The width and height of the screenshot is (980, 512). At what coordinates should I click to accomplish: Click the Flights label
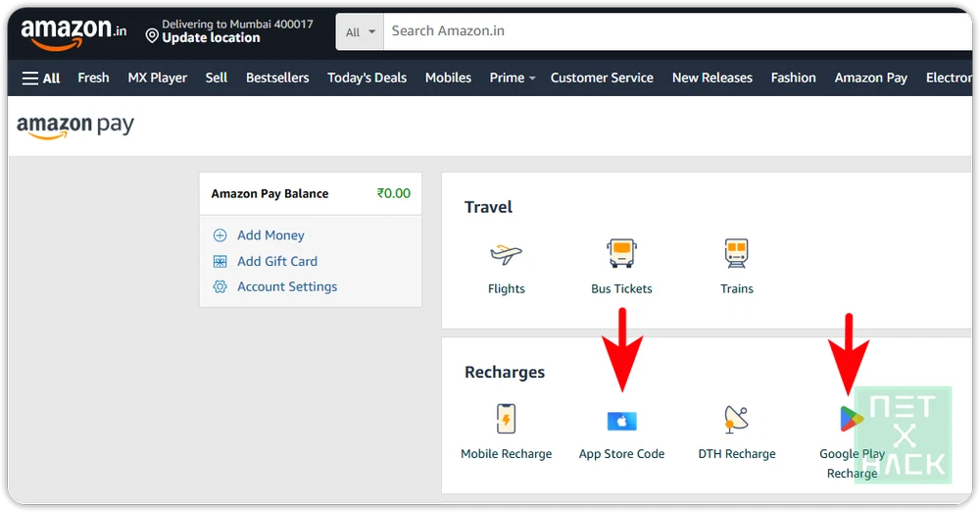tap(507, 288)
